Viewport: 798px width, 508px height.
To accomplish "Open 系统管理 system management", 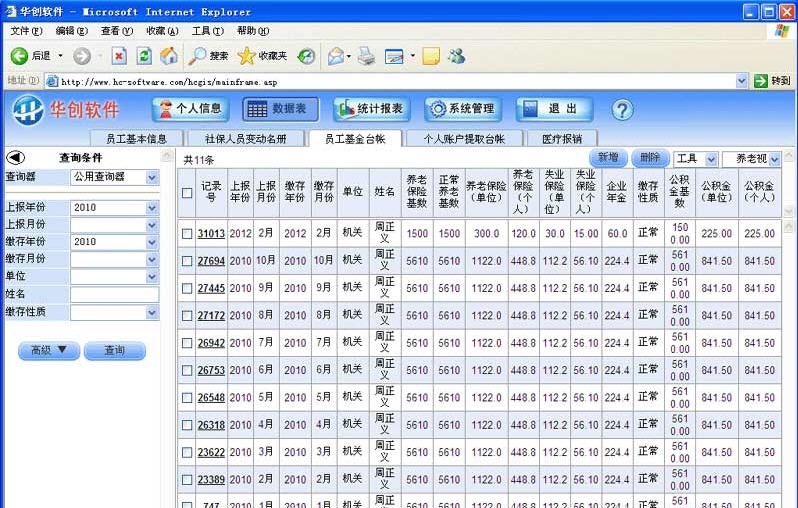I will pos(463,109).
